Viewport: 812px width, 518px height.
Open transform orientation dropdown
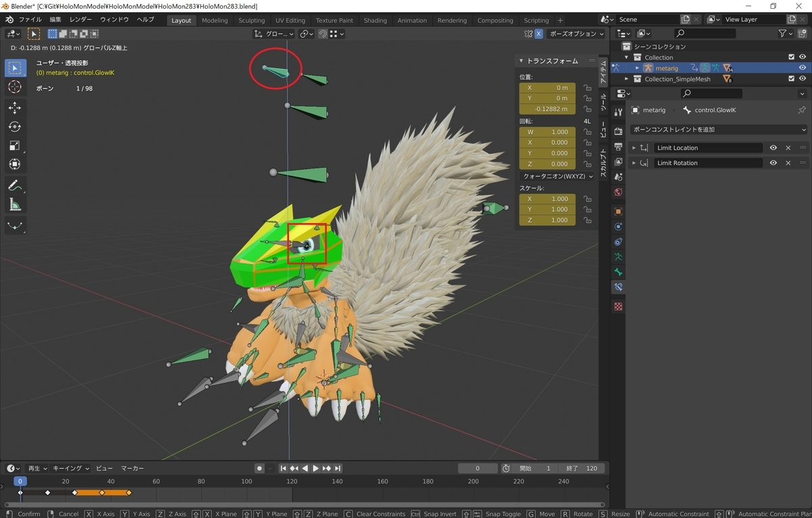pyautogui.click(x=275, y=34)
